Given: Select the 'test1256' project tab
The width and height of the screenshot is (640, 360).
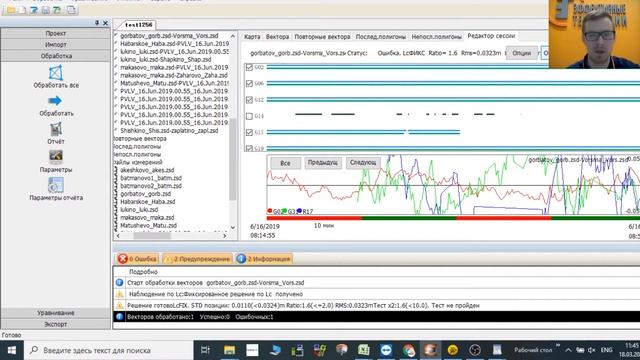Looking at the screenshot, I should coord(138,25).
